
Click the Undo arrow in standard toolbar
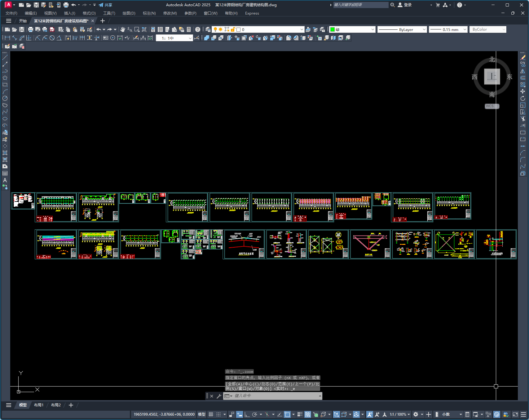click(x=99, y=29)
